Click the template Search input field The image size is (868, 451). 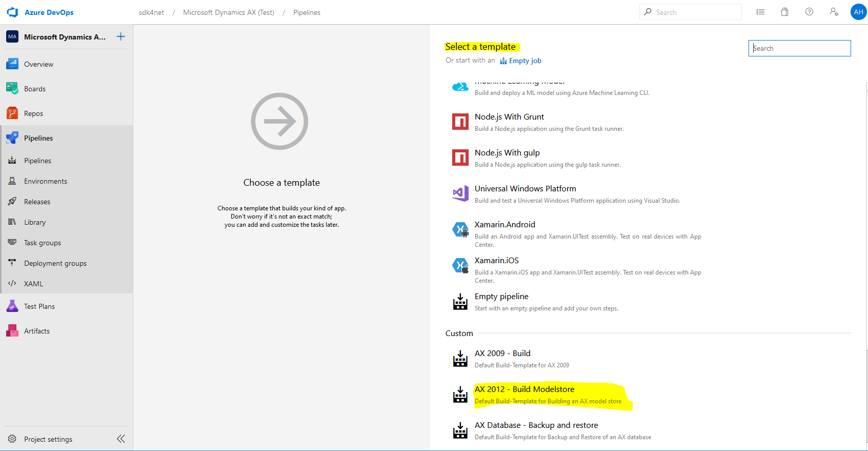tap(799, 48)
